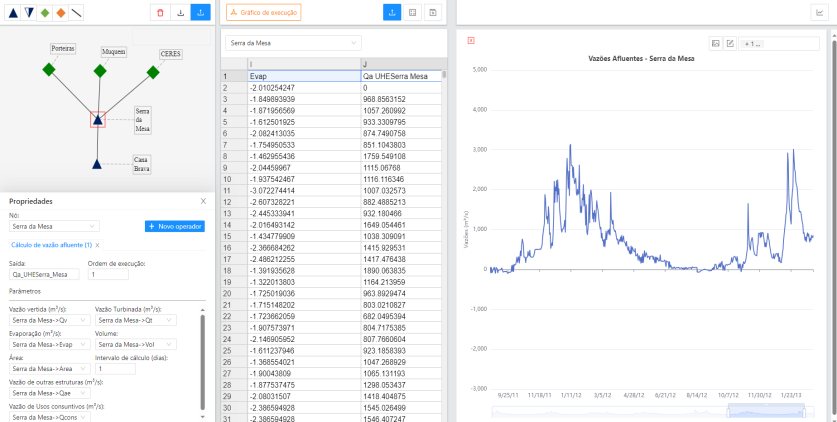Click cell with value -3.072274414
Screen dimensions: 837x422
point(304,190)
